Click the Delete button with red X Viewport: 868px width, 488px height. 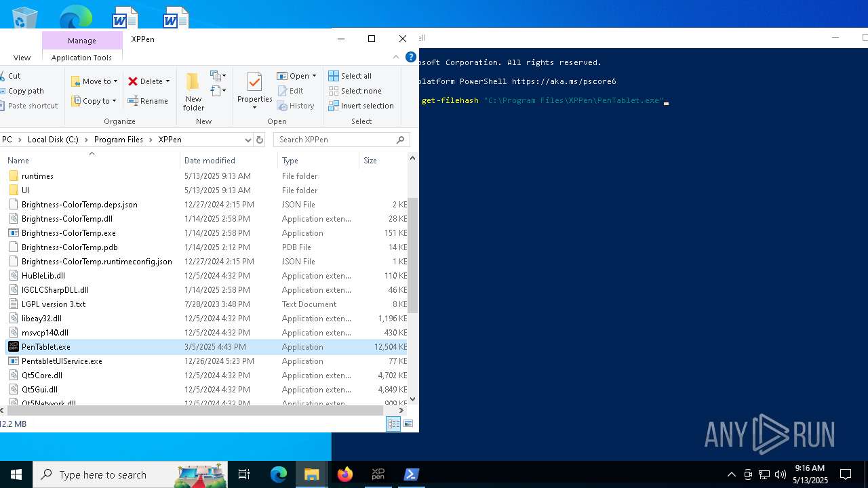(145, 81)
